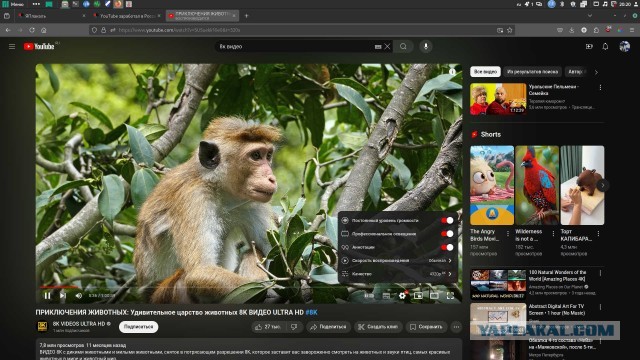Viewport: 640px width, 360px height.
Task: Start voice search with microphone
Action: pyautogui.click(x=426, y=47)
